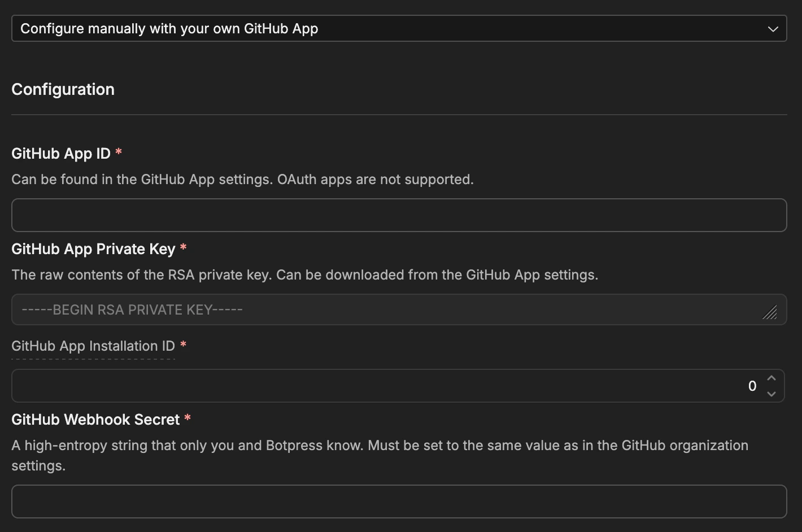
Task: Click the 'raw contents of the RSA private key' description
Action: point(304,275)
